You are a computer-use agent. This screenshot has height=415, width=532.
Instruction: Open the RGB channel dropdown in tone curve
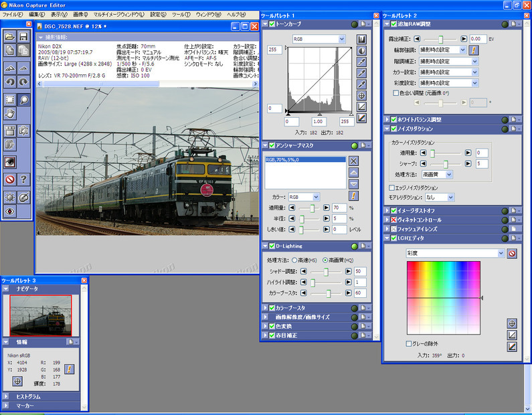pyautogui.click(x=319, y=39)
